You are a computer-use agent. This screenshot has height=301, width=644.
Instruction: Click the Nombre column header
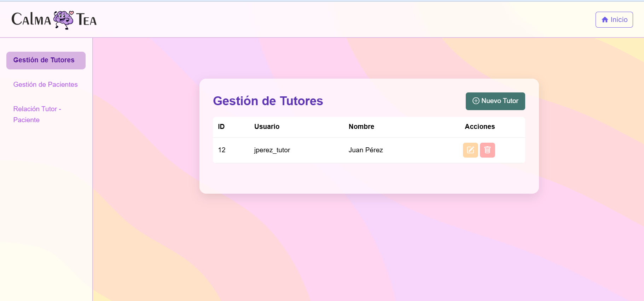tap(361, 127)
